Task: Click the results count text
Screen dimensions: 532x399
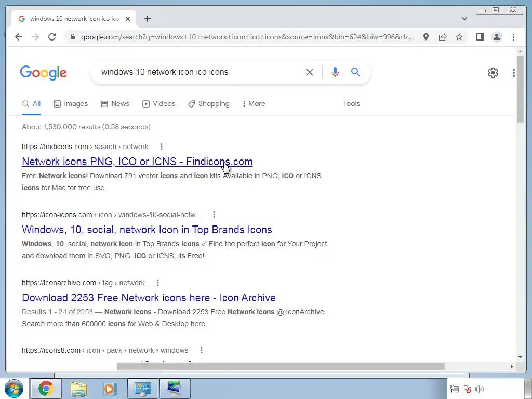Action: 86,127
